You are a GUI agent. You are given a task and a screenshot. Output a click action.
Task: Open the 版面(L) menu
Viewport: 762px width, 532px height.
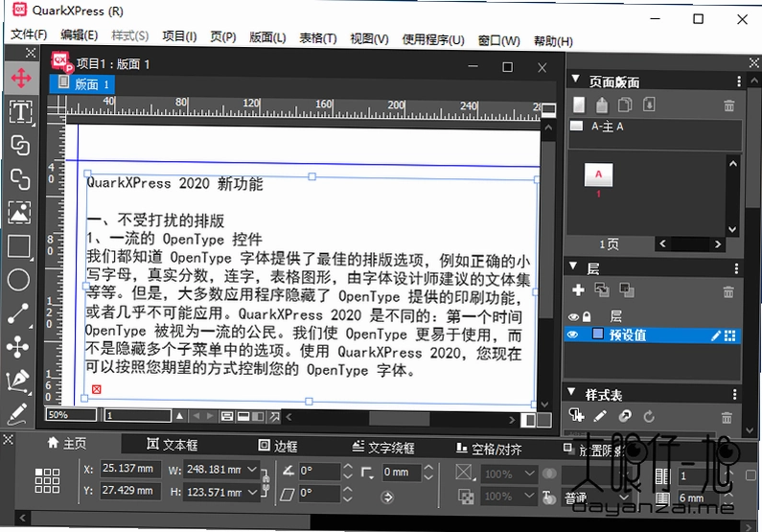tap(267, 37)
